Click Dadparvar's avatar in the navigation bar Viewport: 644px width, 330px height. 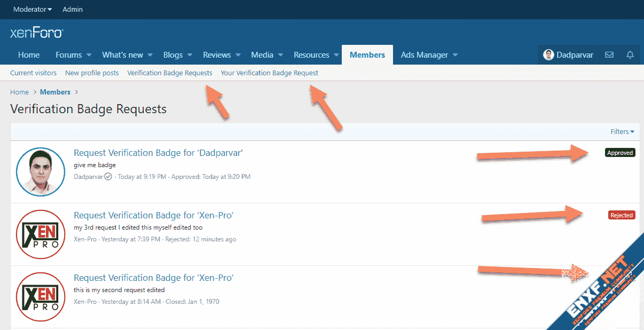548,55
